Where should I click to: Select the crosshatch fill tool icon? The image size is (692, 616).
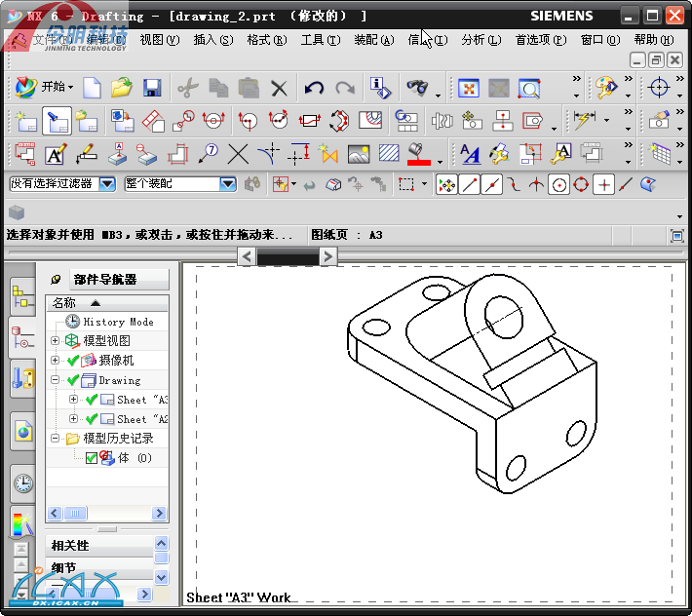click(x=389, y=154)
